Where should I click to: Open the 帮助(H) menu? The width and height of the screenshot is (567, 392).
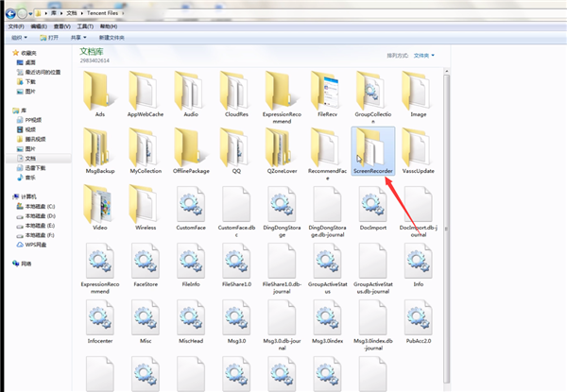pos(109,26)
